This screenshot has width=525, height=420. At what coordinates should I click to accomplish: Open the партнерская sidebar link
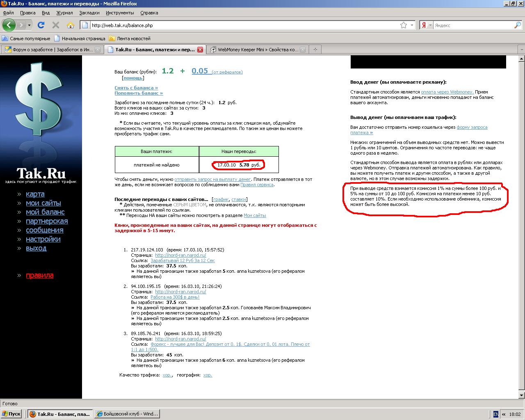tap(47, 221)
